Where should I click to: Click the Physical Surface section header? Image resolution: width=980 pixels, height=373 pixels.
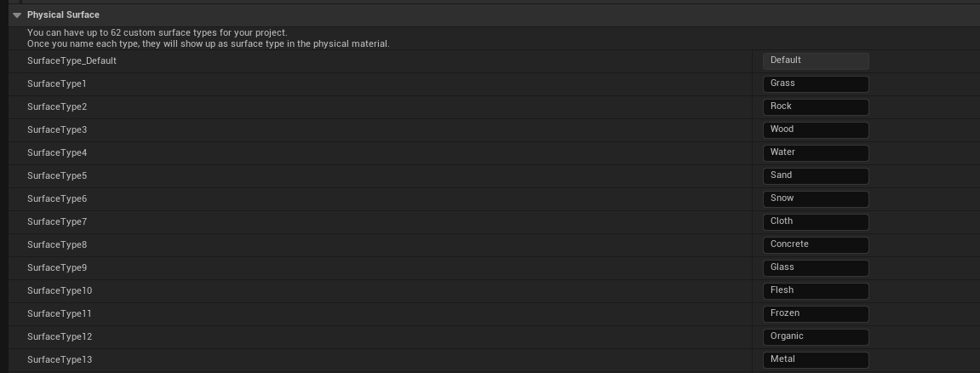[63, 15]
